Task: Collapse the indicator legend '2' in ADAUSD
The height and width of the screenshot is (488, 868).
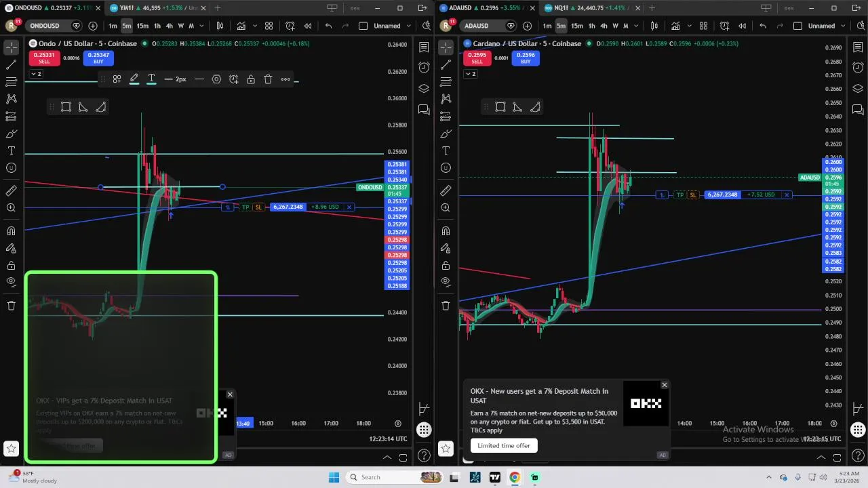Action: [x=470, y=74]
